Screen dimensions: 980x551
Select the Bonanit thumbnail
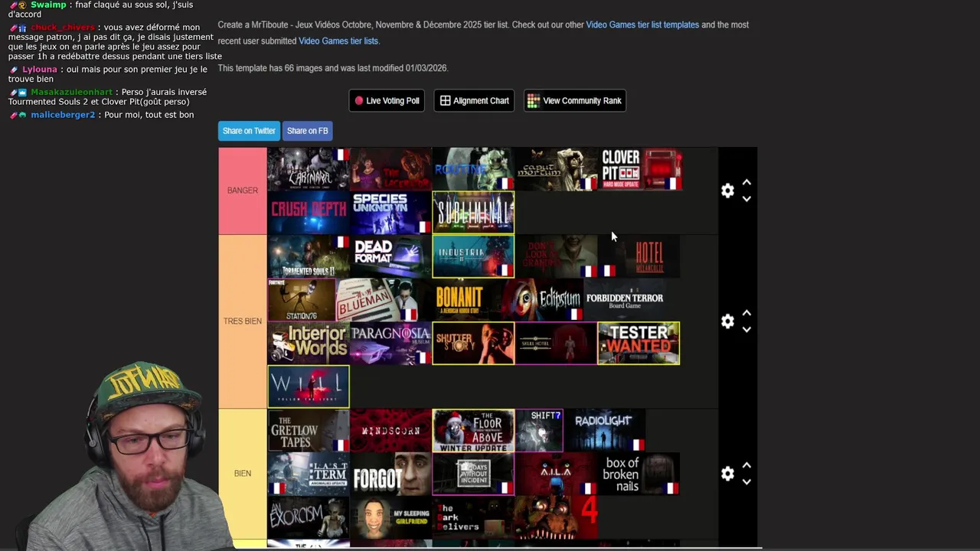coord(459,300)
